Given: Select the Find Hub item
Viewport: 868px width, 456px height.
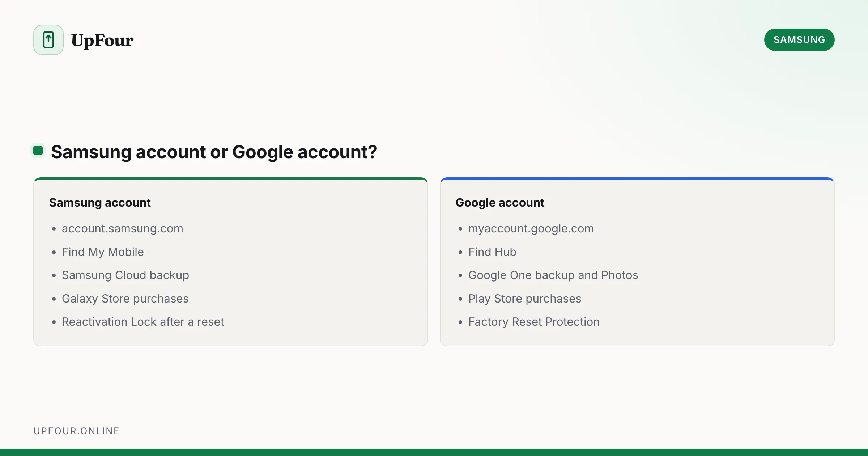Looking at the screenshot, I should tap(492, 252).
